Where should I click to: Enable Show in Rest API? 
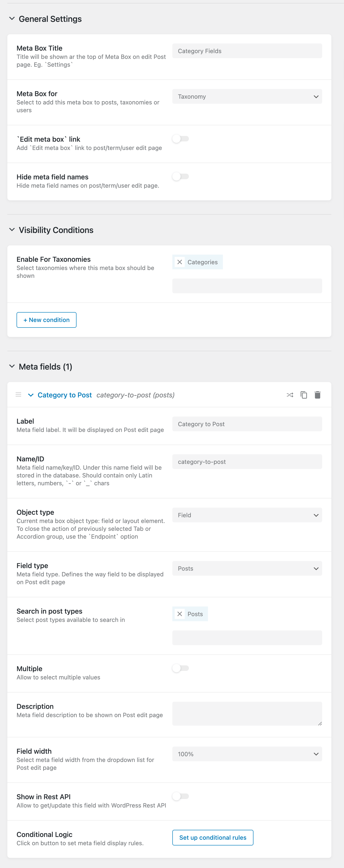[x=181, y=796]
